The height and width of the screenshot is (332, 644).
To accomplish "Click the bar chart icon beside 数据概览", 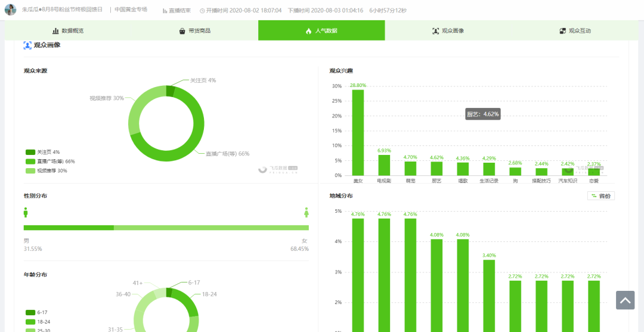I will click(55, 31).
